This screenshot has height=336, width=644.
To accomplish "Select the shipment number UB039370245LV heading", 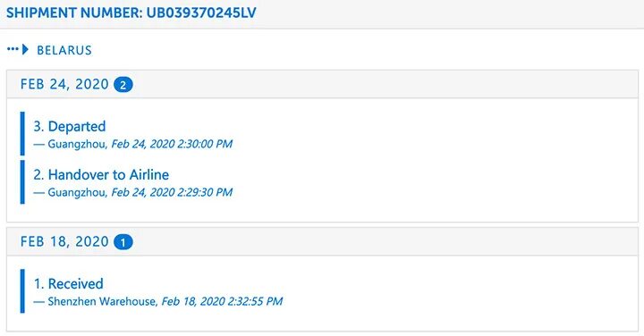I will 131,13.
